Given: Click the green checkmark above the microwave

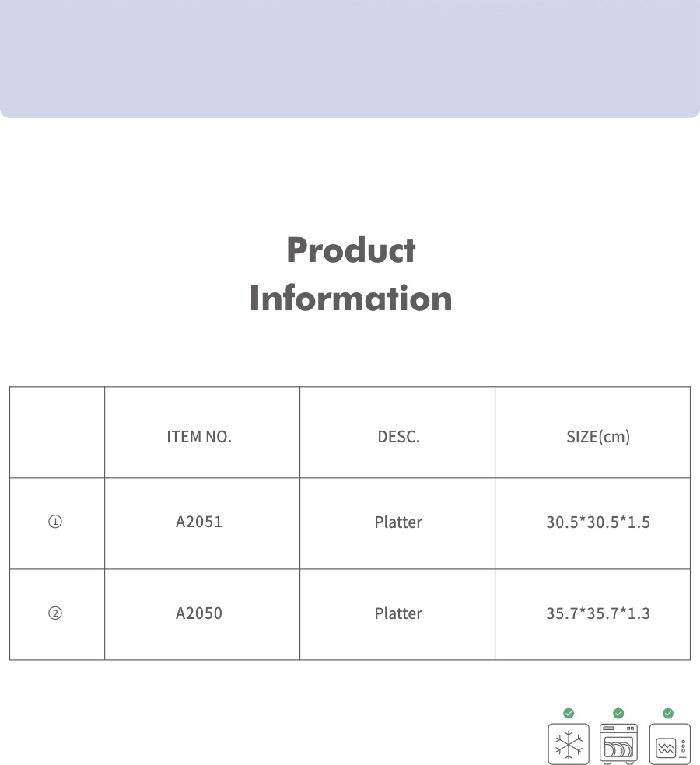Looking at the screenshot, I should [x=668, y=713].
